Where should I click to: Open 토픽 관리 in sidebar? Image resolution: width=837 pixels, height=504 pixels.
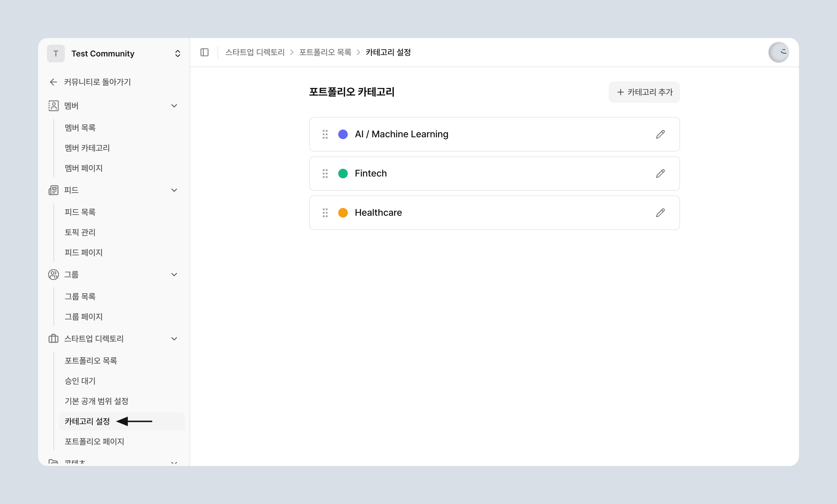coord(80,232)
